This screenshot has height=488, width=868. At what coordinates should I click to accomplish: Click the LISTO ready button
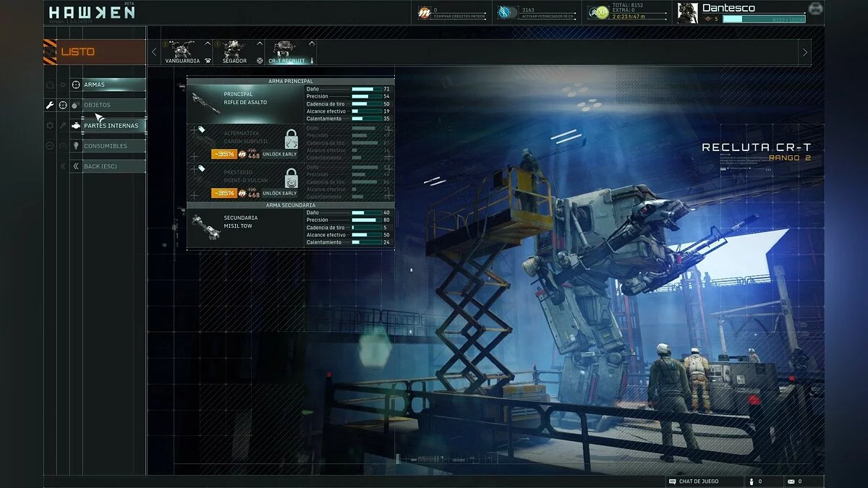pos(101,52)
